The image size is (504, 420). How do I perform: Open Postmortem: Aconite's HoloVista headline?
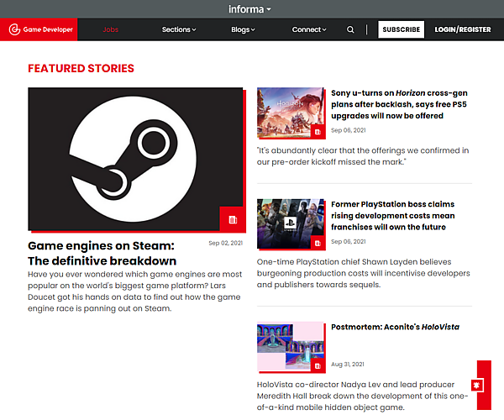tap(395, 327)
